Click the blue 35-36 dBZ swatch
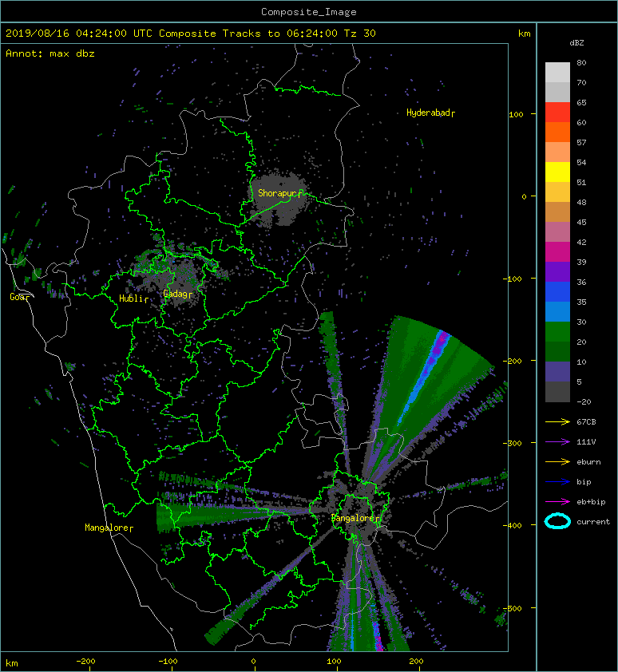Image resolution: width=618 pixels, height=672 pixels. 557,291
